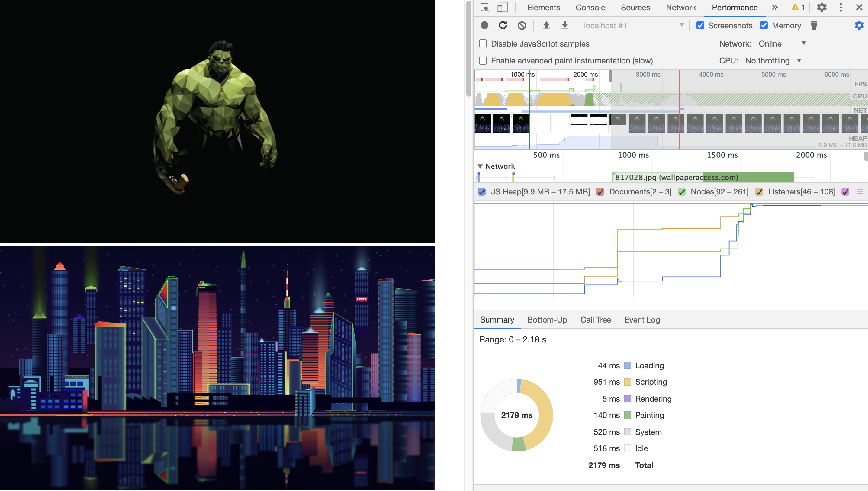Open the Call Tree tab

click(x=596, y=320)
